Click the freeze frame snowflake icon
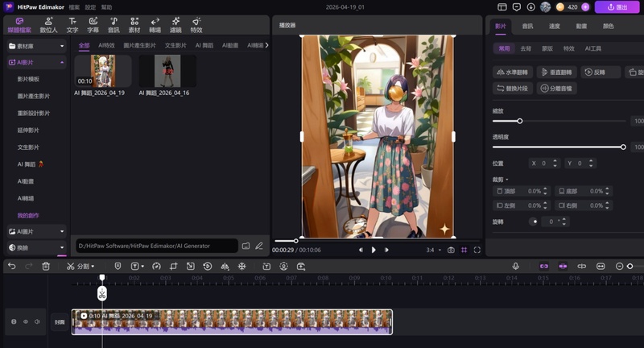Viewport: 644px width, 348px height. point(242,267)
